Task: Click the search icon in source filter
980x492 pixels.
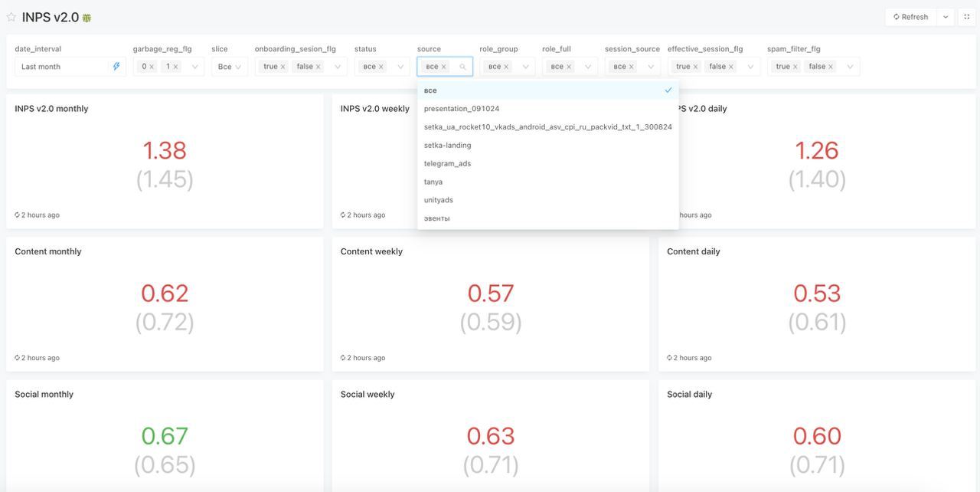Action: pos(462,67)
